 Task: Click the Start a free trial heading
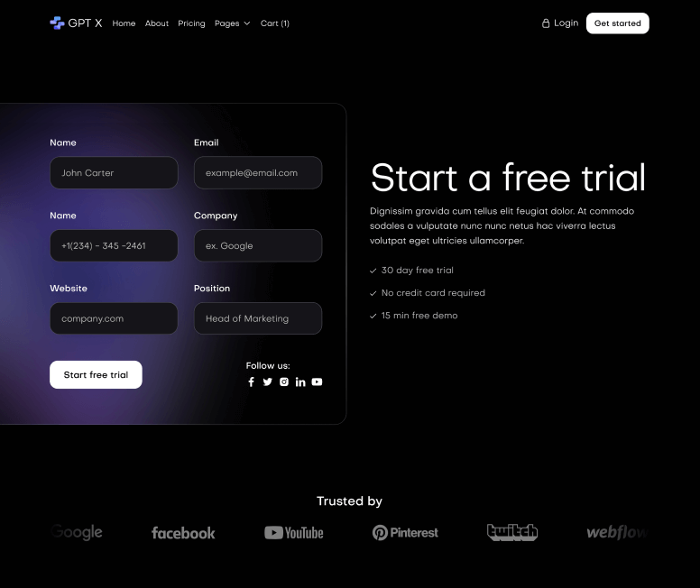[508, 178]
